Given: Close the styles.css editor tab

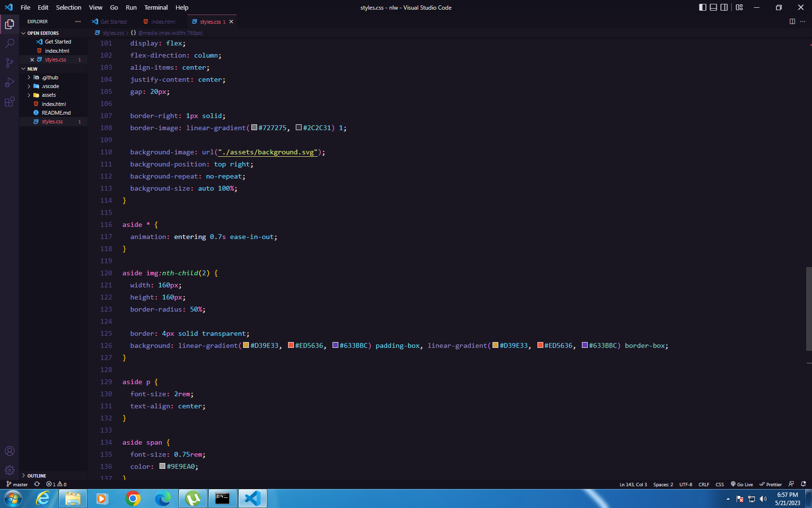Looking at the screenshot, I should (x=231, y=22).
